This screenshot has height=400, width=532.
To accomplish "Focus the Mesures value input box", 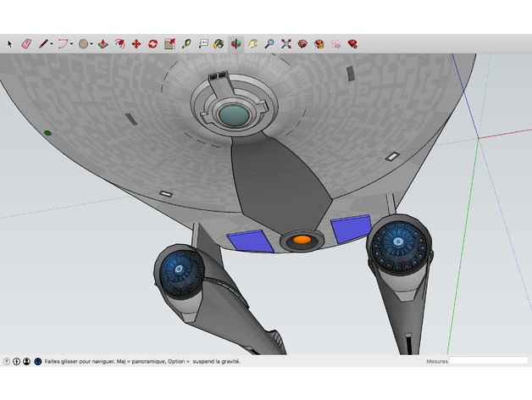I will pyautogui.click(x=489, y=361).
